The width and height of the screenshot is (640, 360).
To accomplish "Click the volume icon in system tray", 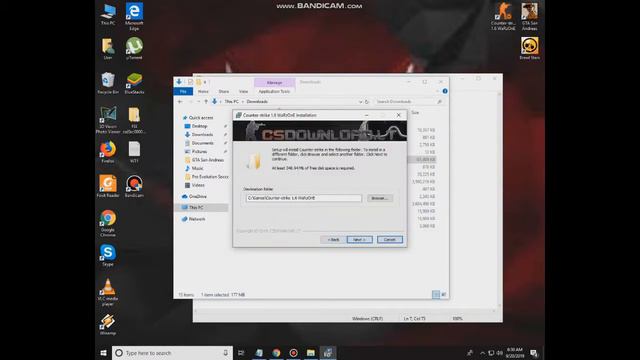I will pyautogui.click(x=500, y=353).
